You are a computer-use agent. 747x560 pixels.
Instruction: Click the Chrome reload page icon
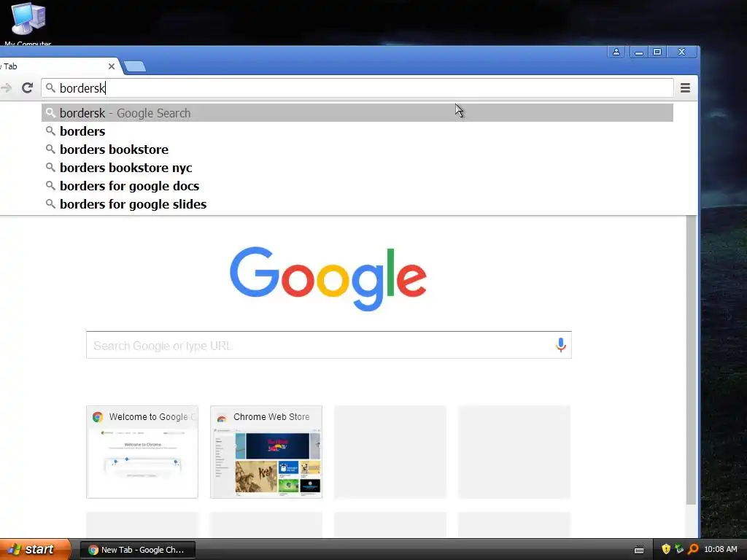(27, 87)
